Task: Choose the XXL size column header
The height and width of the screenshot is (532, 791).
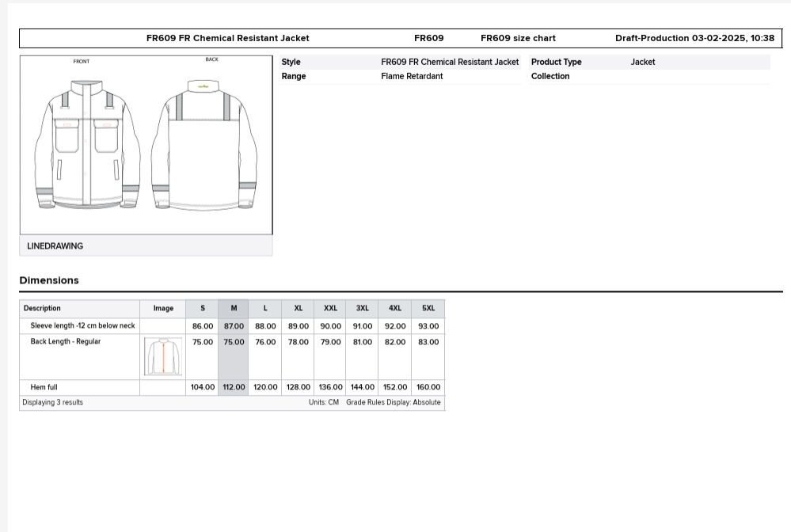Action: tap(330, 308)
